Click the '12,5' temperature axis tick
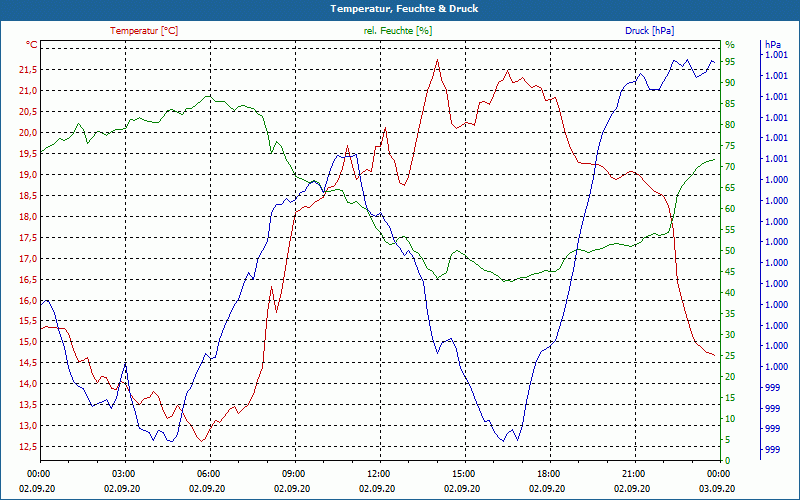 (28, 446)
